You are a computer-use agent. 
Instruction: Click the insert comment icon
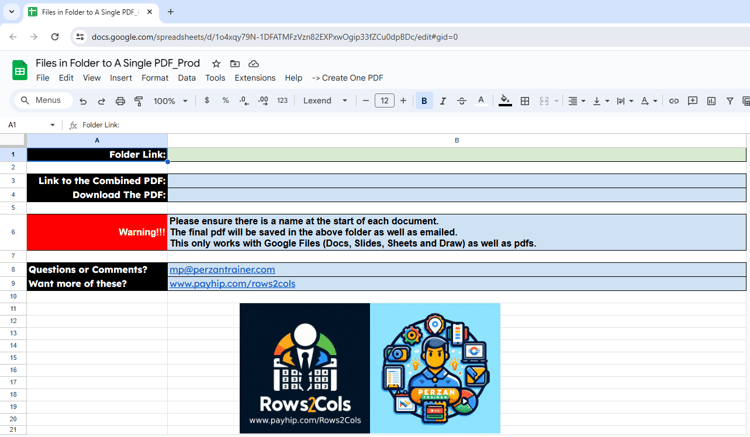click(x=692, y=101)
